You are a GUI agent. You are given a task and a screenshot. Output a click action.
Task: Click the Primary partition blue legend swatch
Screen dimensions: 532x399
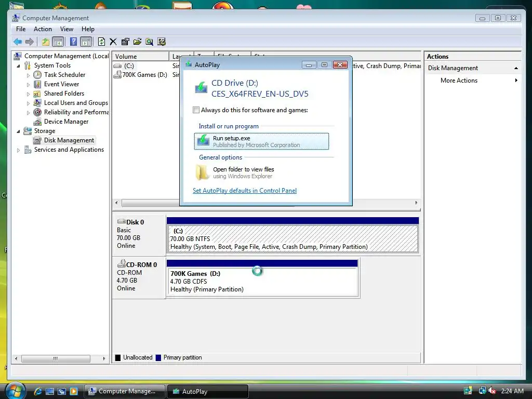[x=158, y=357]
